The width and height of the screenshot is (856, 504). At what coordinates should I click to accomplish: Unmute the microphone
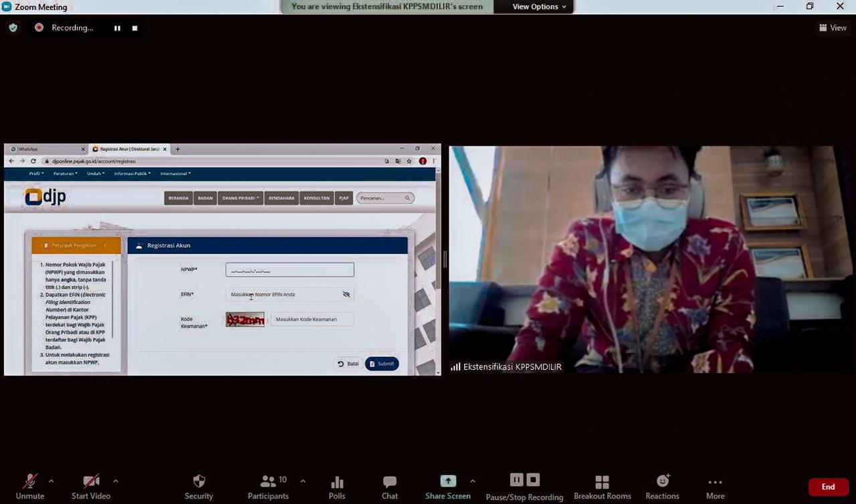coord(30,481)
